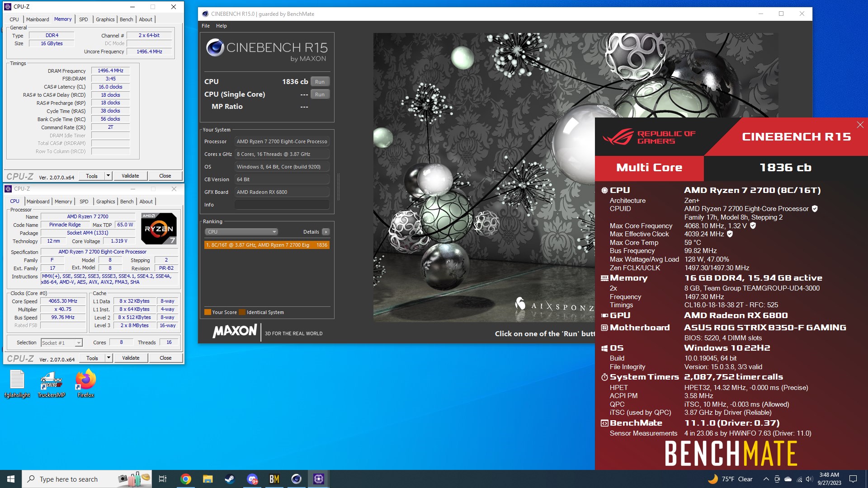This screenshot has width=868, height=488.
Task: Launch Firefox desktop shortcut
Action: (85, 384)
